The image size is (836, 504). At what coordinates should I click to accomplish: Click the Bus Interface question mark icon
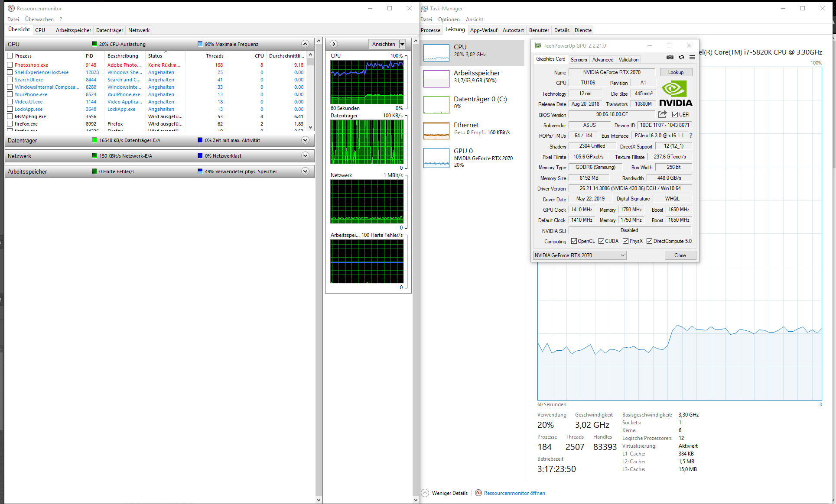click(691, 136)
